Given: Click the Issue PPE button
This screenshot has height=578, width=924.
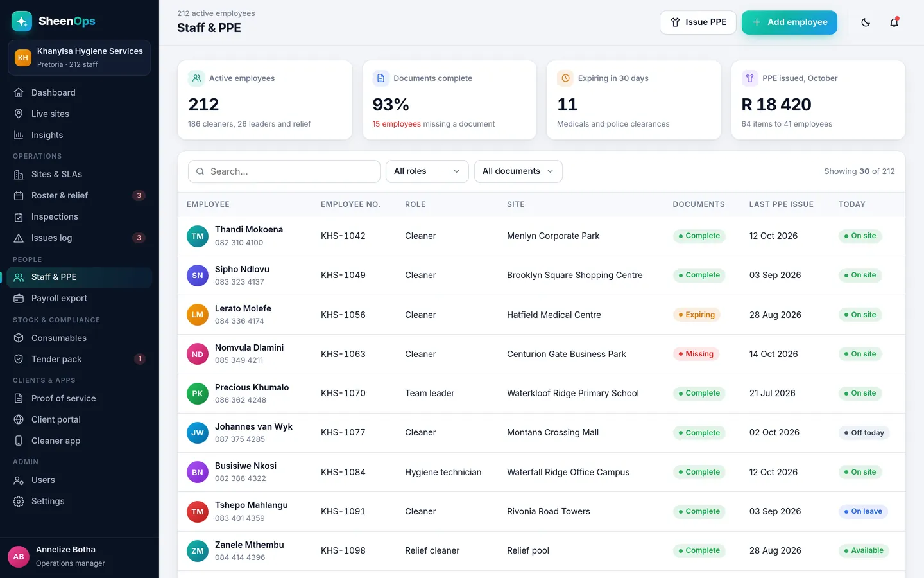Looking at the screenshot, I should pyautogui.click(x=697, y=22).
